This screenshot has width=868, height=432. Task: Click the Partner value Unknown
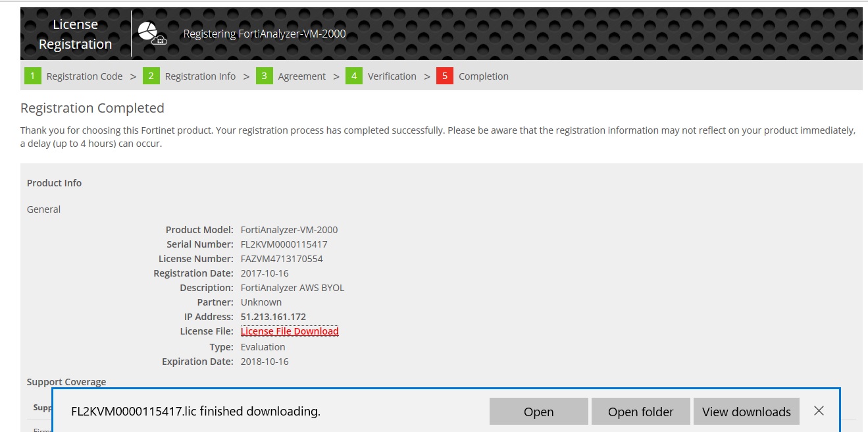261,302
